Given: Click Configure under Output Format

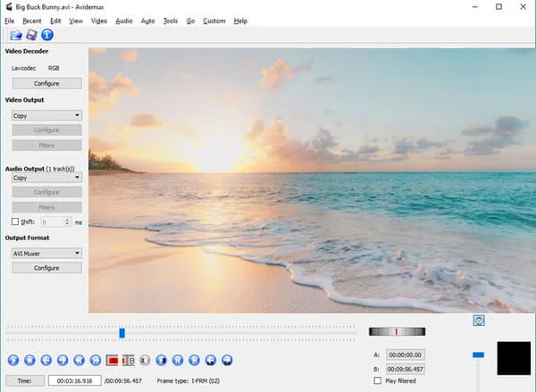Looking at the screenshot, I should (46, 268).
